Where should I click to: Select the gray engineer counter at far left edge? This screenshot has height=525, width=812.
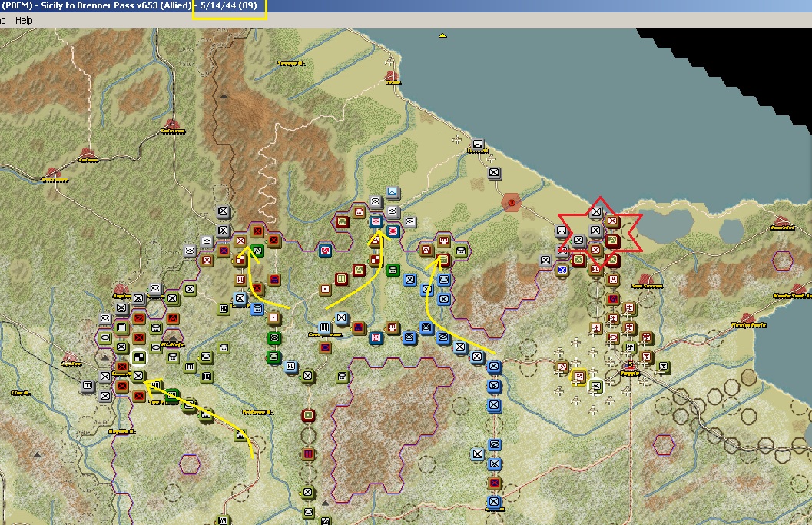(88, 386)
